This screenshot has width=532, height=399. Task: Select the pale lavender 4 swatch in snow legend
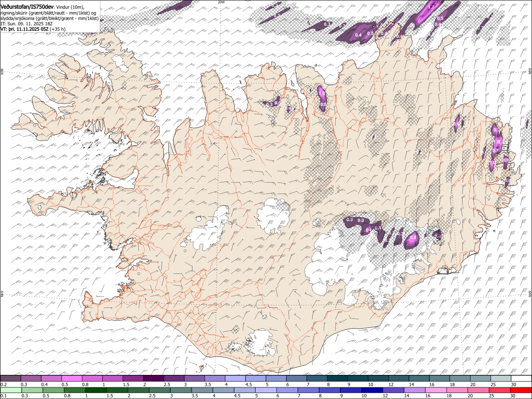pyautogui.click(x=235, y=379)
